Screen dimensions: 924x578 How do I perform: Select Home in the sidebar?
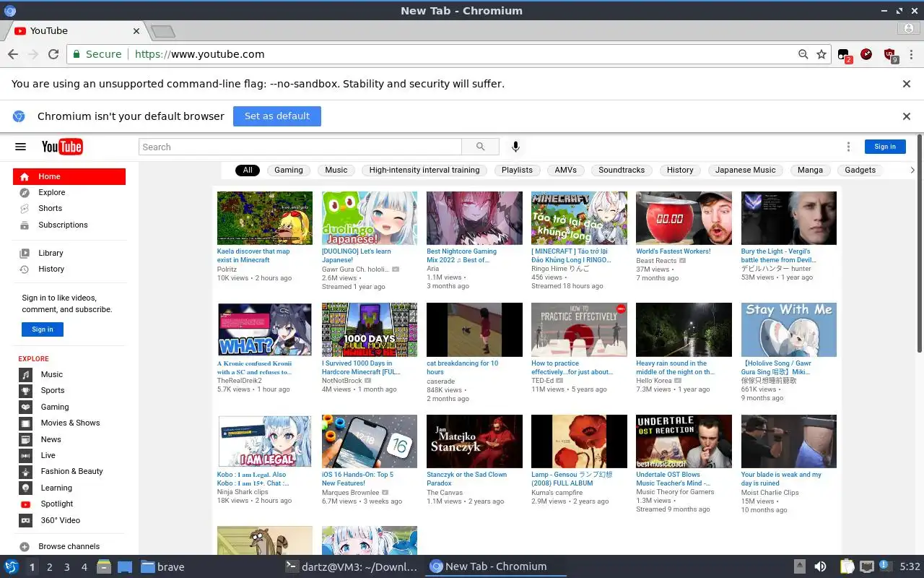pos(69,176)
